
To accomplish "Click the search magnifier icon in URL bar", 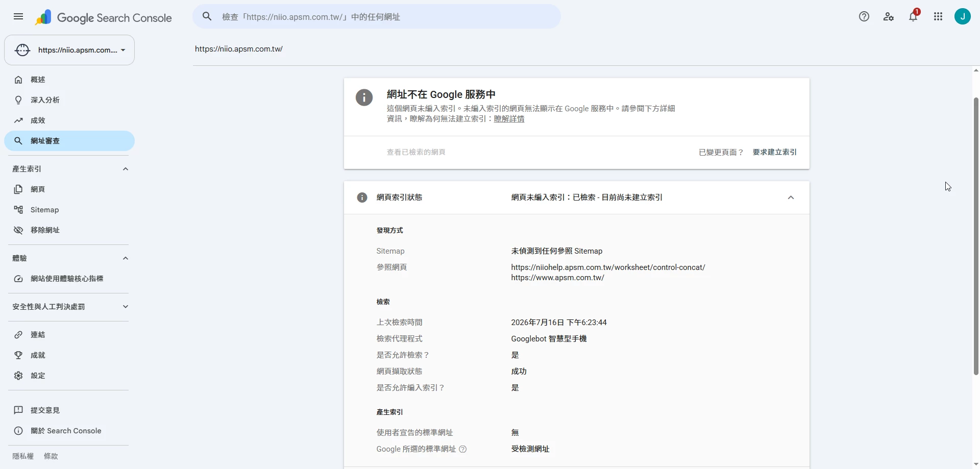I will click(207, 16).
